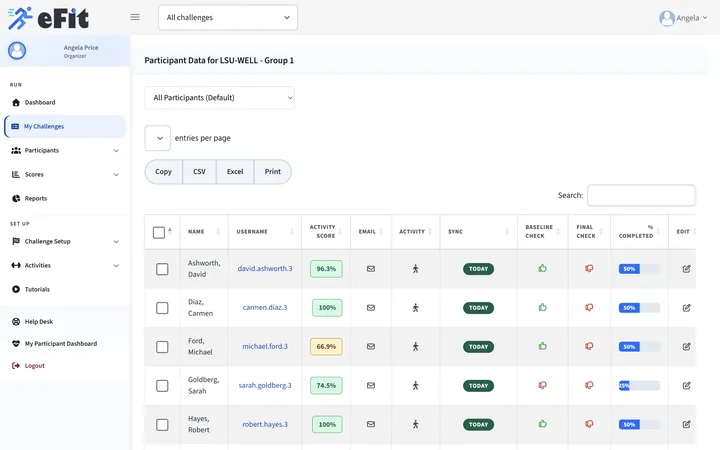720x450 pixels.
Task: Toggle the hamburger sidebar menu icon
Action: click(x=135, y=17)
